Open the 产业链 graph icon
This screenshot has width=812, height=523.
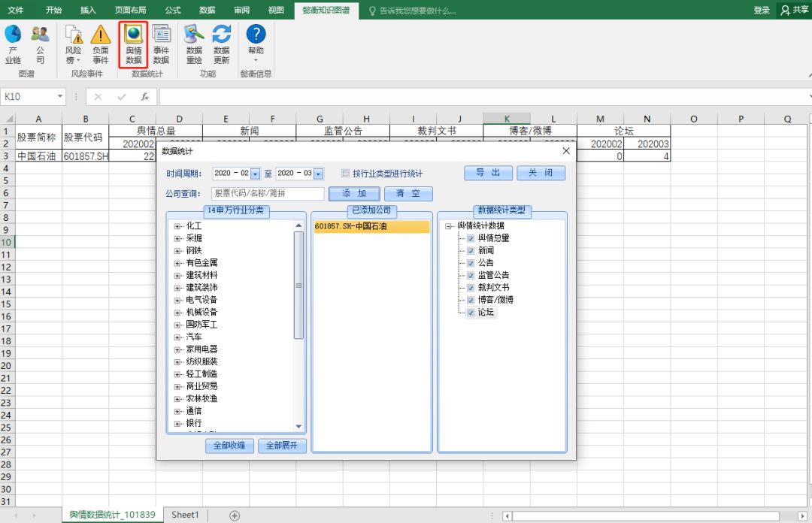click(x=13, y=44)
